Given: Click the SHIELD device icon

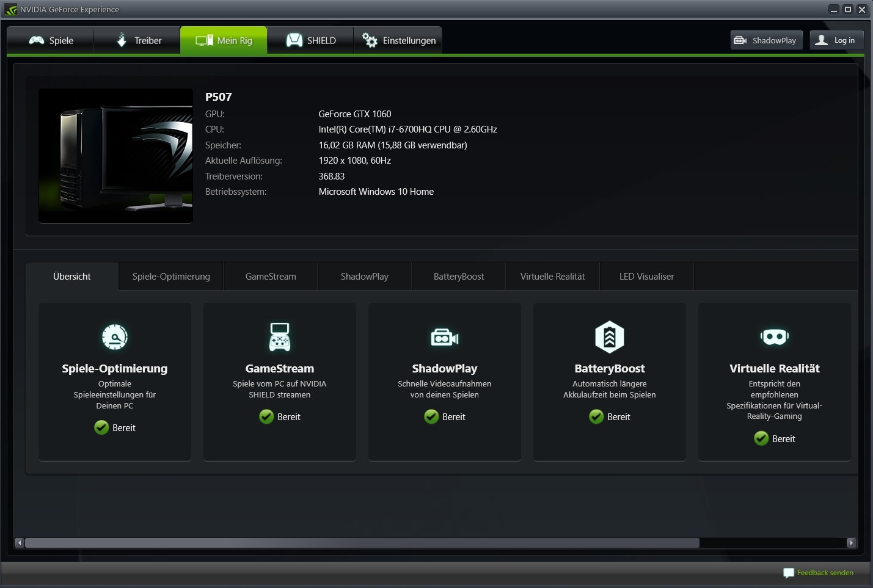Looking at the screenshot, I should click(294, 40).
